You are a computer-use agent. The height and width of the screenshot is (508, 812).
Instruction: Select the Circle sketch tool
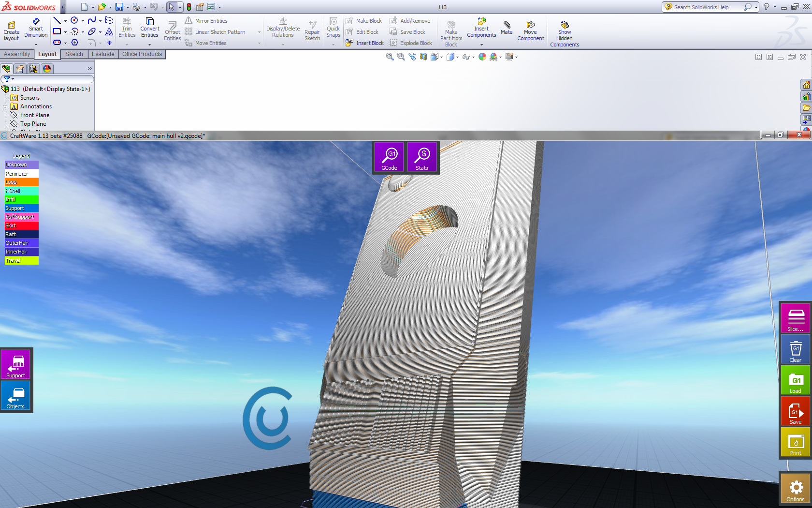pyautogui.click(x=74, y=20)
